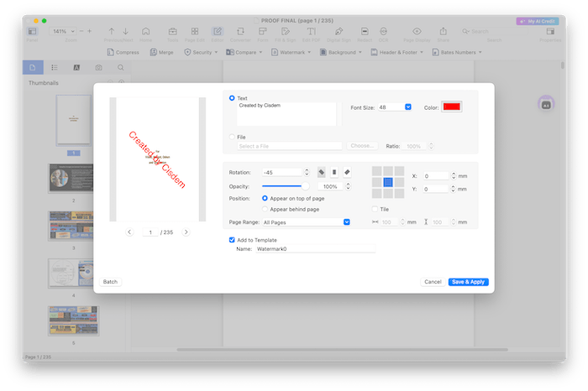Open the Home toolbar icon

point(146,31)
